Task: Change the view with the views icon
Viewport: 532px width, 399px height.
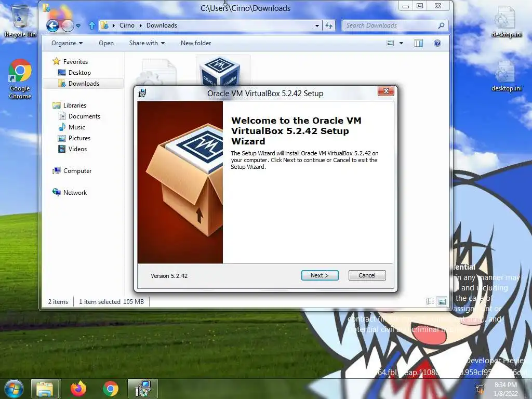Action: 391,43
